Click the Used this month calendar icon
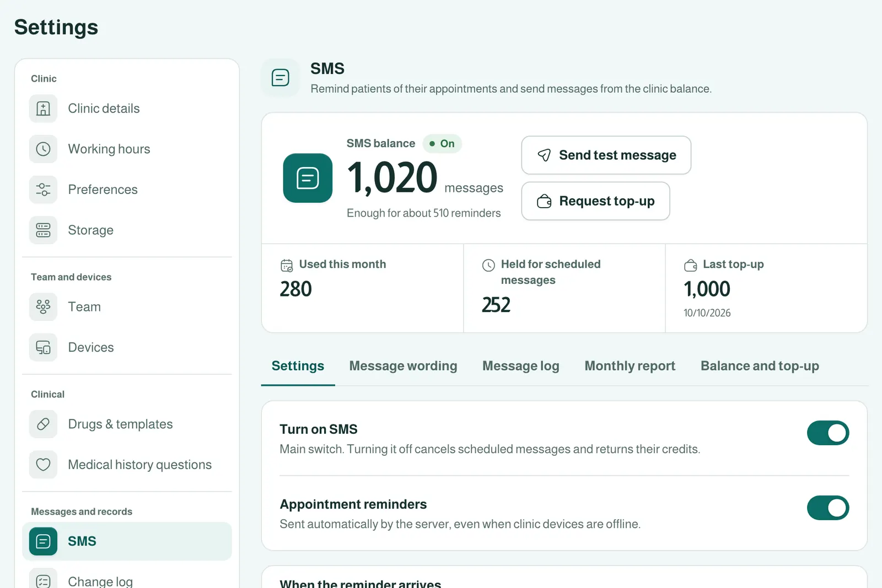This screenshot has height=588, width=882. tap(287, 265)
